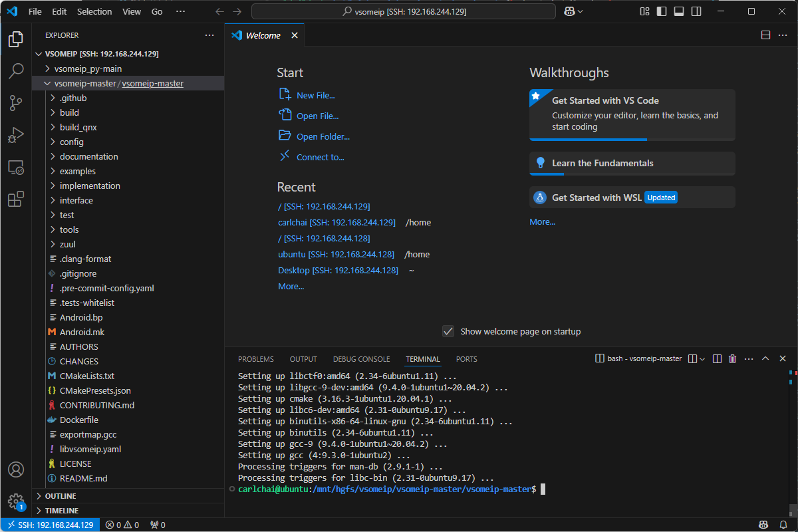Toggle Secondary Side Bar visibility
The height and width of the screenshot is (532, 798).
point(696,11)
